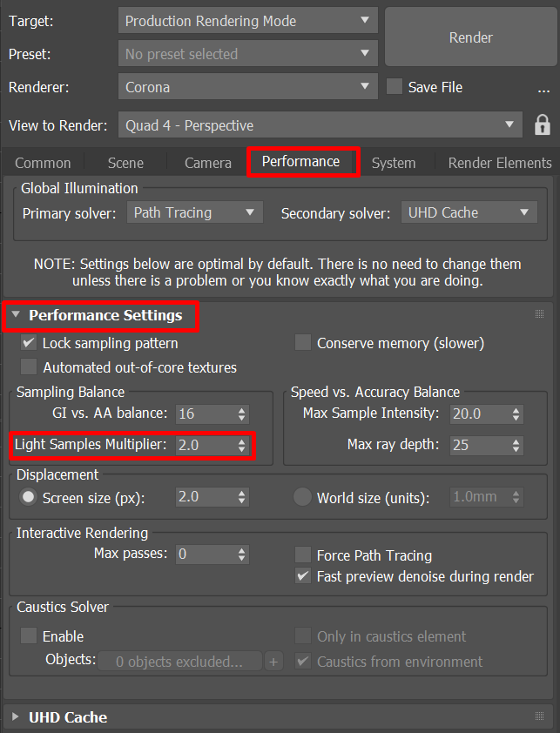Viewport: 560px width, 733px height.
Task: Click the GI vs. AA balance spinner arrows
Action: click(x=241, y=414)
